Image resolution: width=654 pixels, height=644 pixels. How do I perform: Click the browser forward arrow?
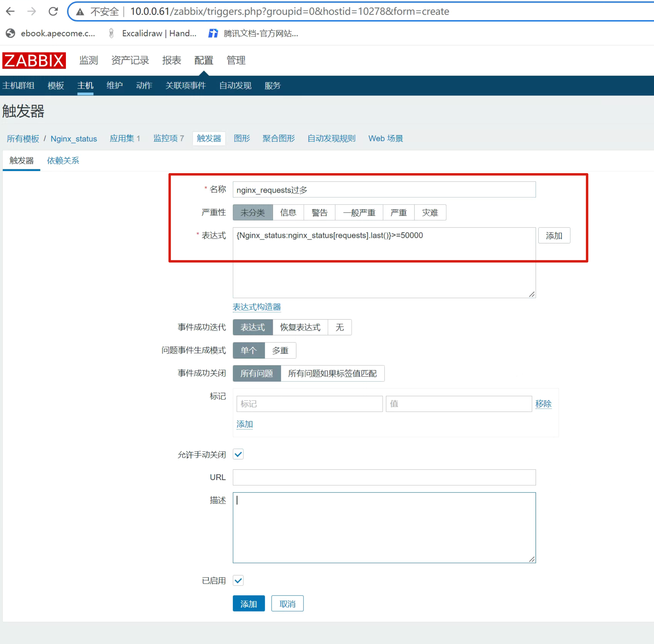tap(31, 11)
